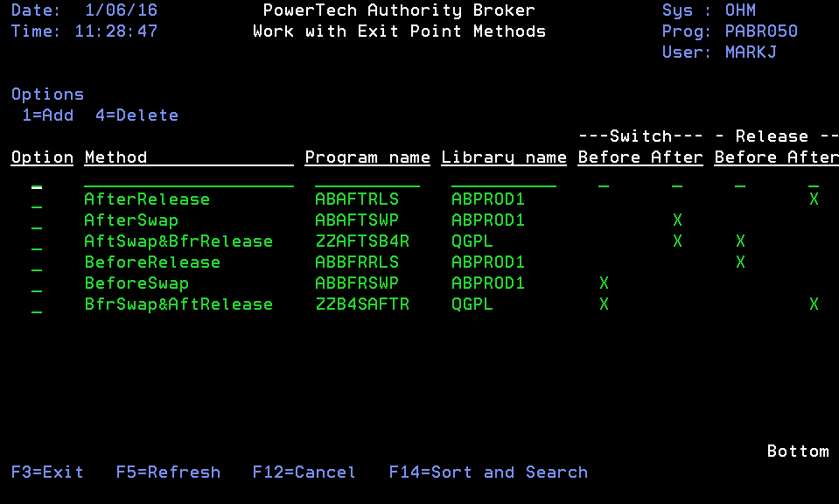839x504 pixels.
Task: Click library ABPROD1 in the BeforeSwap row
Action: coord(488,283)
